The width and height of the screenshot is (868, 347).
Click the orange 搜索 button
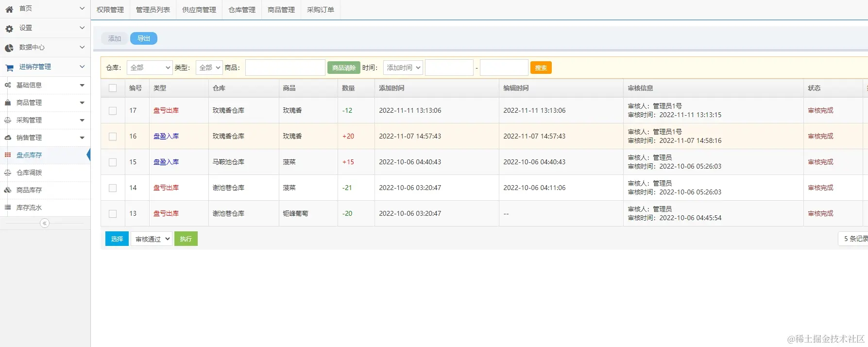[x=541, y=68]
